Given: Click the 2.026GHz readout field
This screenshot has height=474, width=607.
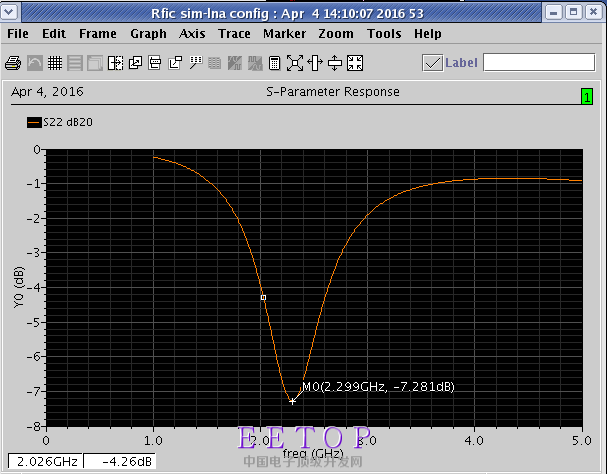Looking at the screenshot, I should point(45,461).
